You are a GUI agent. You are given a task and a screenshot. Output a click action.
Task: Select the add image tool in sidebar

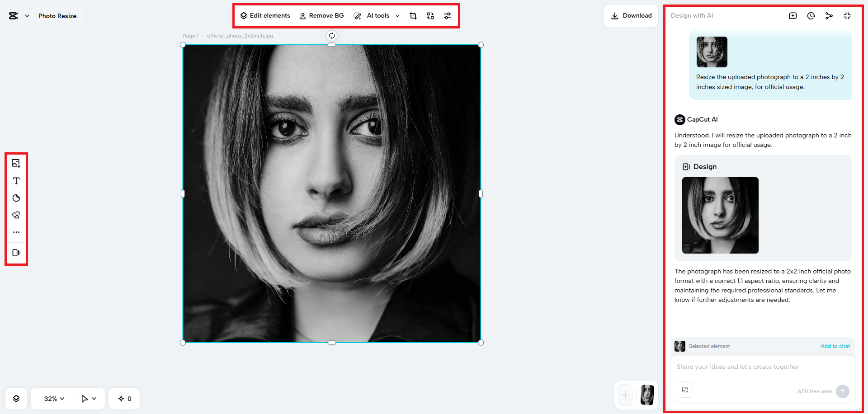(16, 163)
